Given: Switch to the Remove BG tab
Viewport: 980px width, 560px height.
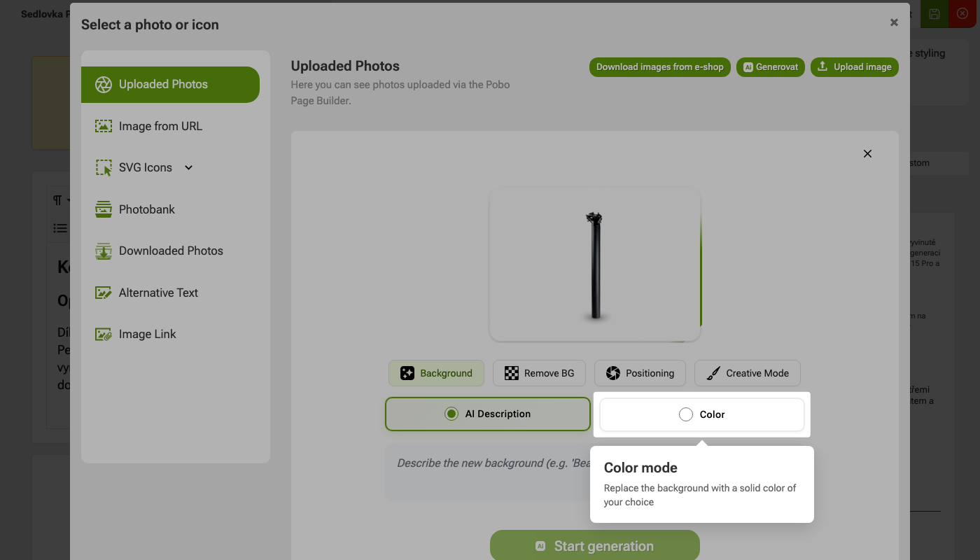Looking at the screenshot, I should (539, 373).
